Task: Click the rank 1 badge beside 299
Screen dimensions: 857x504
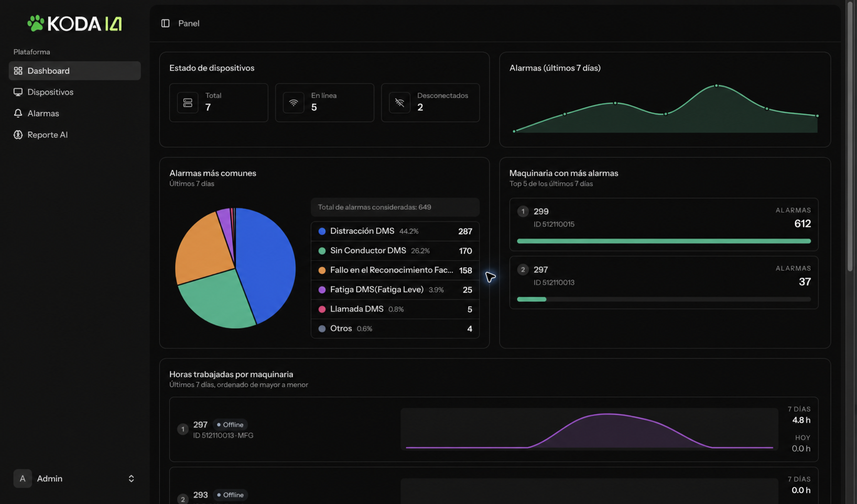Action: (523, 212)
